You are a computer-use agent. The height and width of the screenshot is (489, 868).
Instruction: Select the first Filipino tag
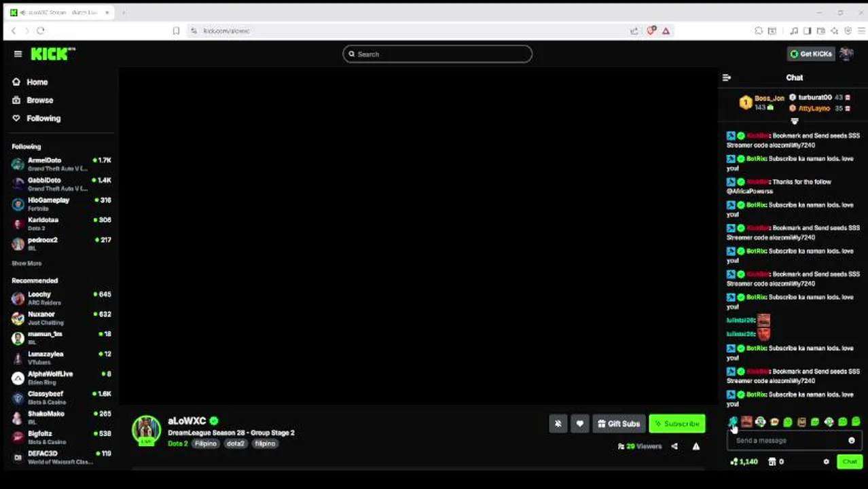[x=205, y=444]
